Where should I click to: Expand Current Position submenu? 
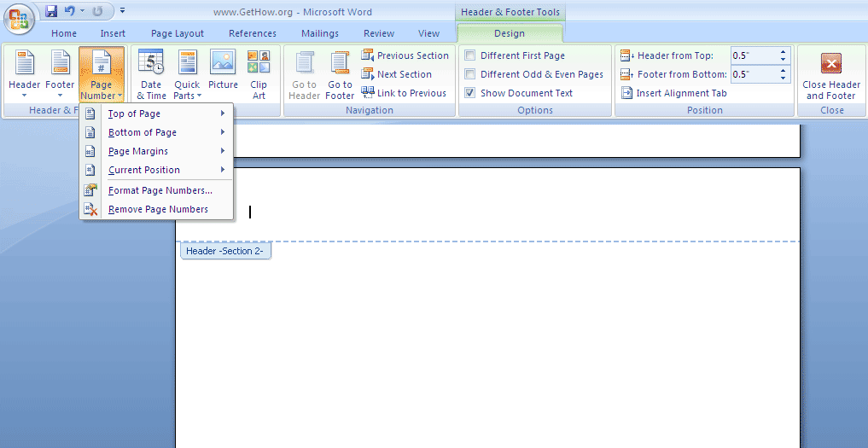tap(156, 170)
